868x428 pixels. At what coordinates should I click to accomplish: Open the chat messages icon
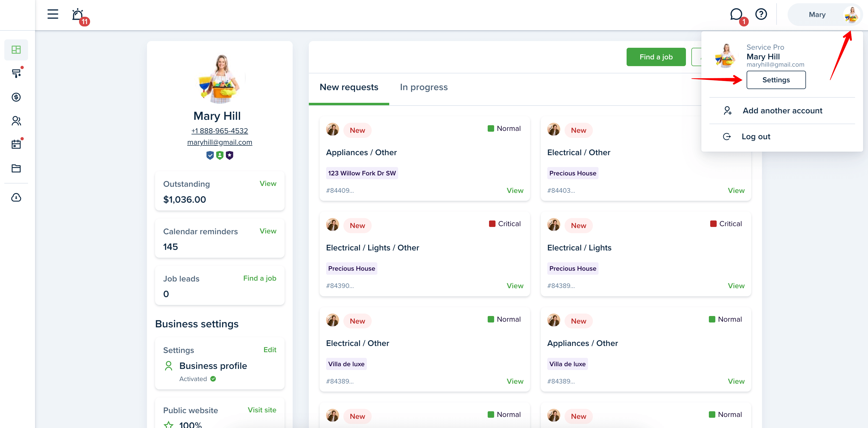point(736,14)
